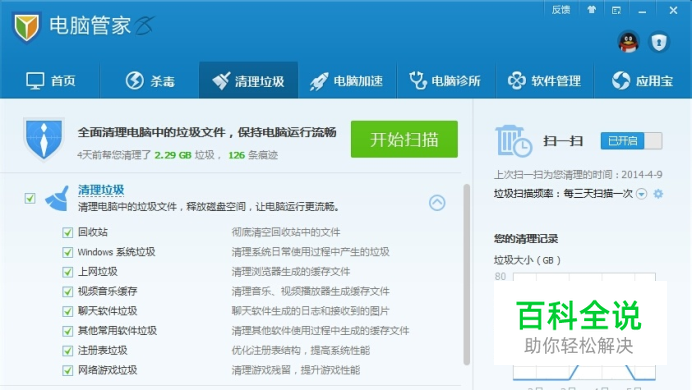
Task: Uncheck the main 清理垃圾 checkbox
Action: pos(30,199)
